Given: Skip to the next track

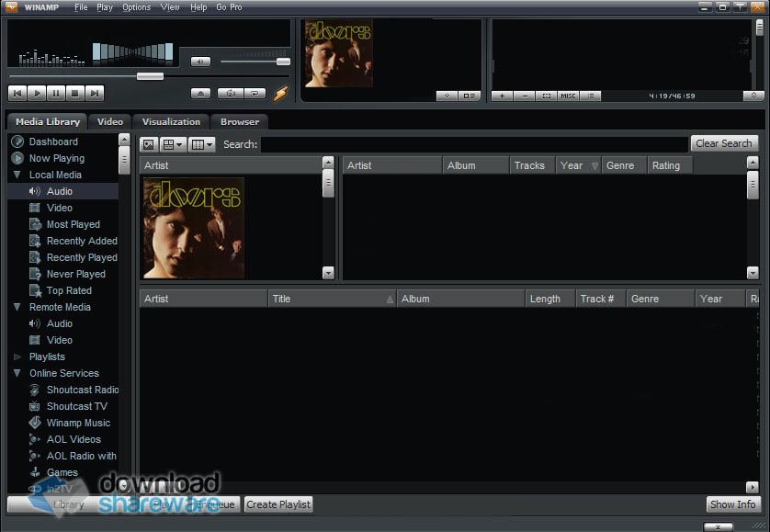Looking at the screenshot, I should coord(95,93).
